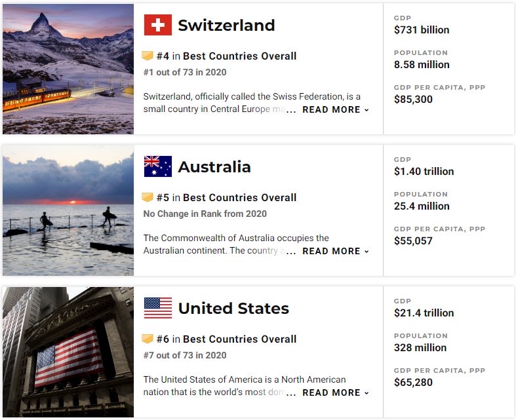Click the gold ranking badge next to #4
Viewport: 516px width, 420px height.
(148, 56)
